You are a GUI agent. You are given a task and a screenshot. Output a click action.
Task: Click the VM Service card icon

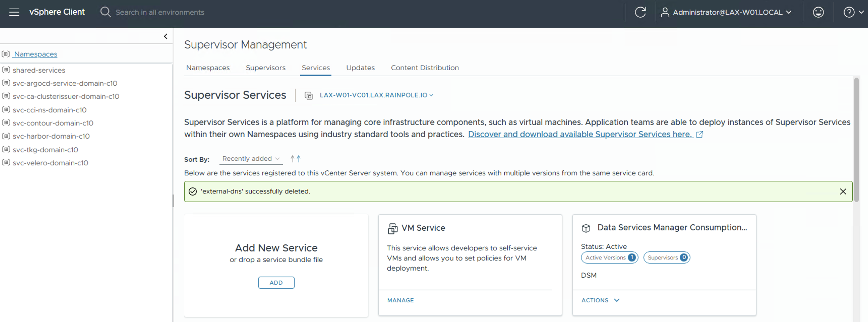click(x=392, y=228)
